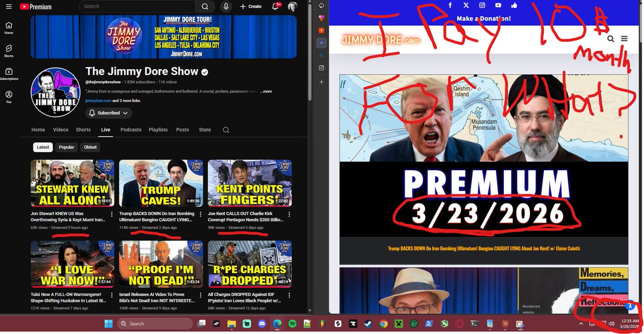Image resolution: width=644 pixels, height=334 pixels.
Task: Add a new tab with the plus icon in the browser sidebar
Action: pyautogui.click(x=321, y=82)
